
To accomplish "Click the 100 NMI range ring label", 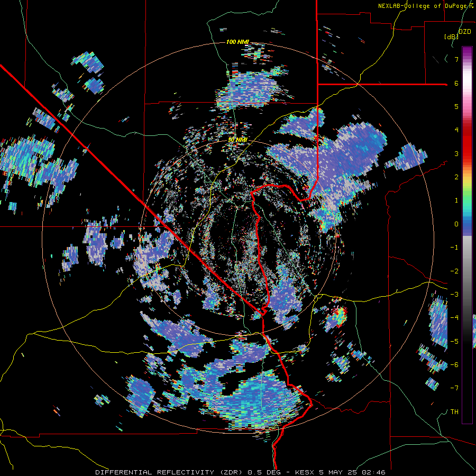I will coord(237,42).
